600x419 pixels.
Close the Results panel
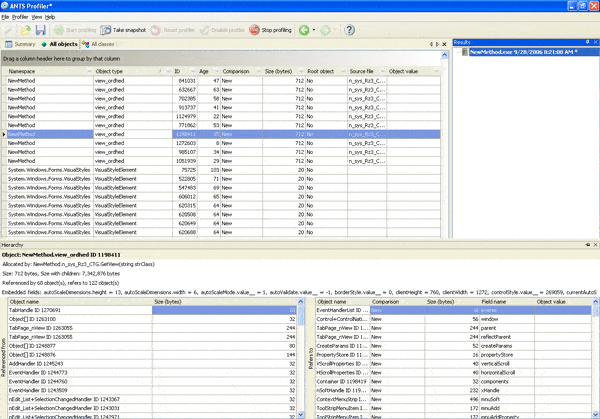tap(595, 42)
